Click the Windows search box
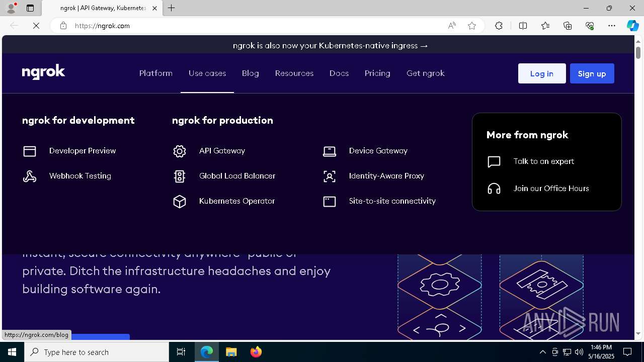The height and width of the screenshot is (362, 644). click(97, 352)
